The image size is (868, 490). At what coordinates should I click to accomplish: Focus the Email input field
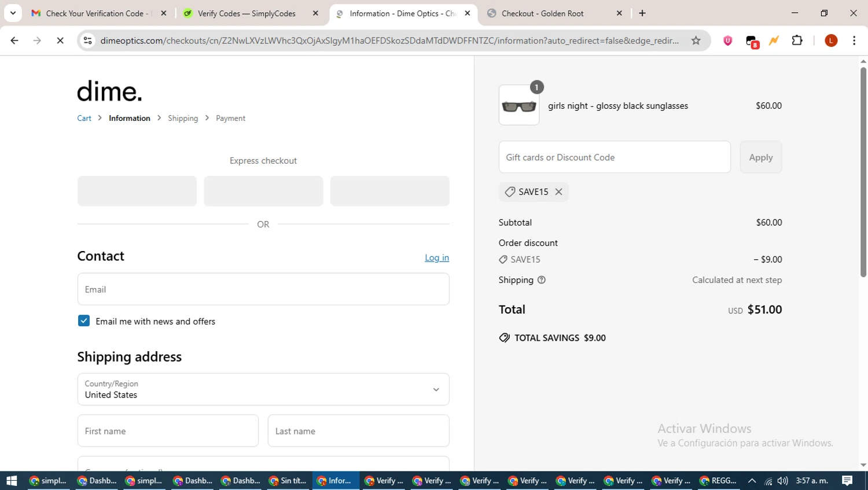coord(263,289)
